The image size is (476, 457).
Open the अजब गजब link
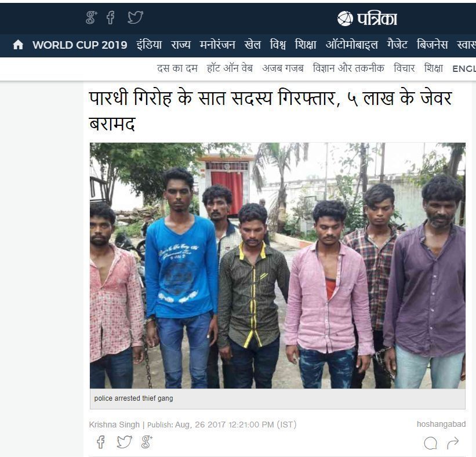pos(283,68)
